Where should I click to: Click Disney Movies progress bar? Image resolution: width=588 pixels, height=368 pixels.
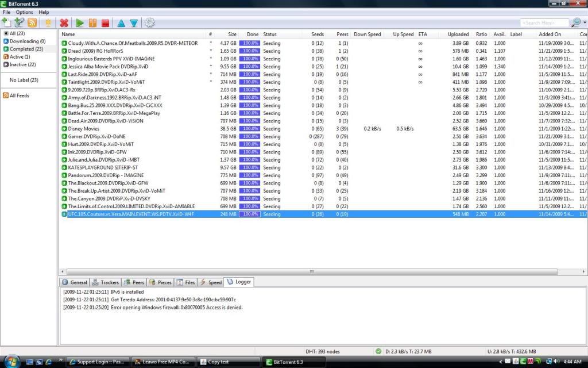(x=249, y=129)
